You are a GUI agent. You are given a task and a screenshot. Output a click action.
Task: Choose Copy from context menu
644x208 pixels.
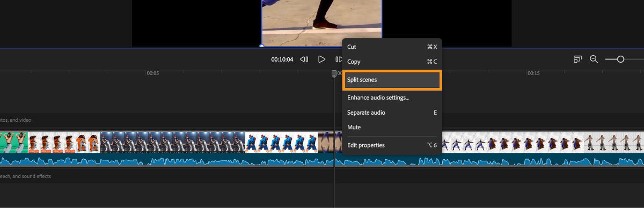click(x=392, y=62)
